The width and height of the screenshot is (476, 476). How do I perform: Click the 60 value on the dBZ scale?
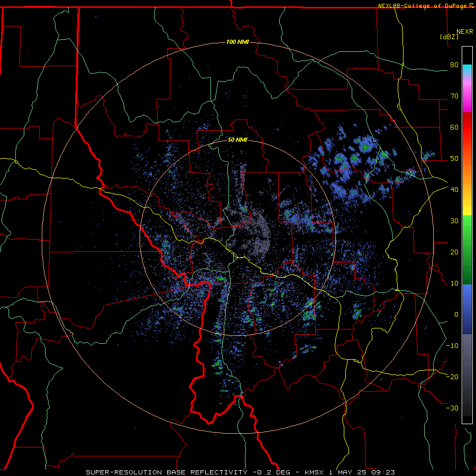pos(454,127)
